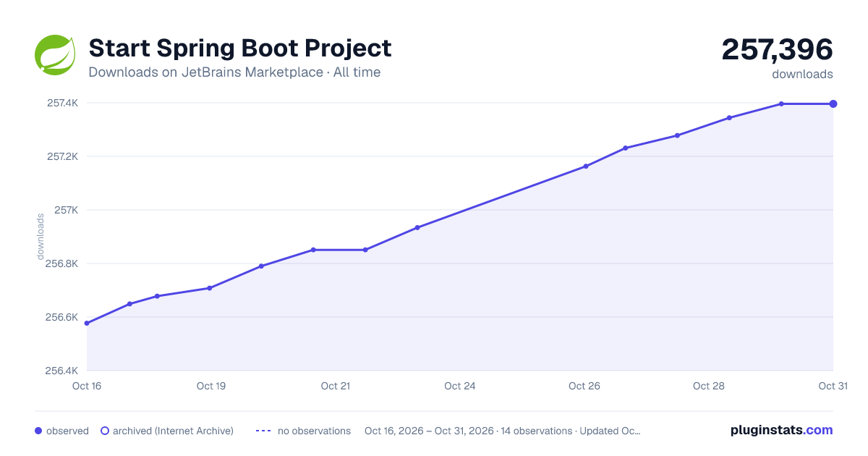Select the data point above Oct 26 label
Image resolution: width=868 pixels, height=456 pixels.
click(586, 166)
